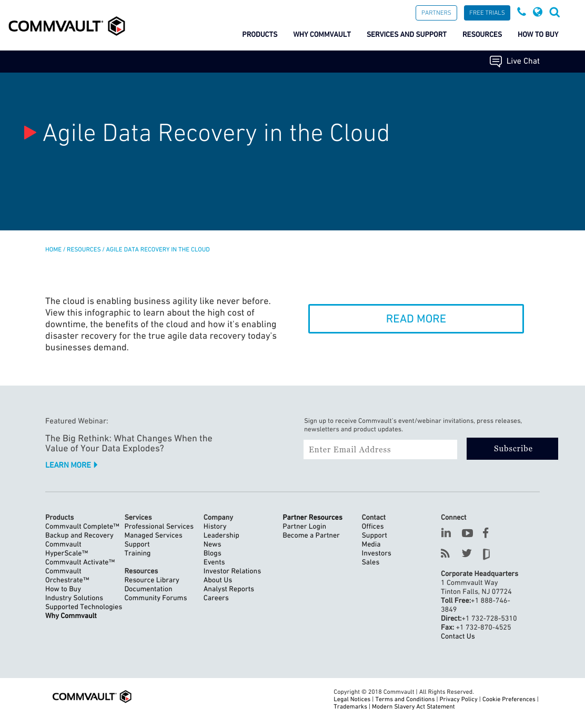Open Supported Technologies footer link
585x728 pixels.
[x=84, y=607]
